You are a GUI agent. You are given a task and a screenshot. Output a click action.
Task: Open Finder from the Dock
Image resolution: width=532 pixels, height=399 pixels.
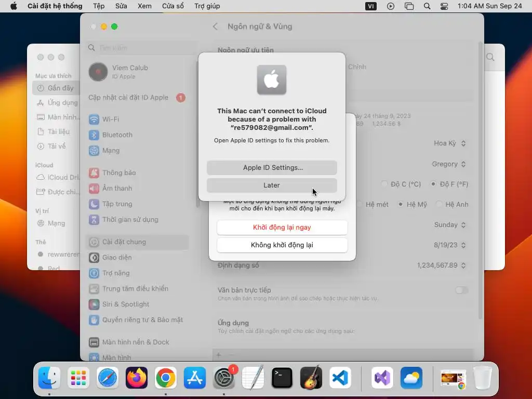49,378
